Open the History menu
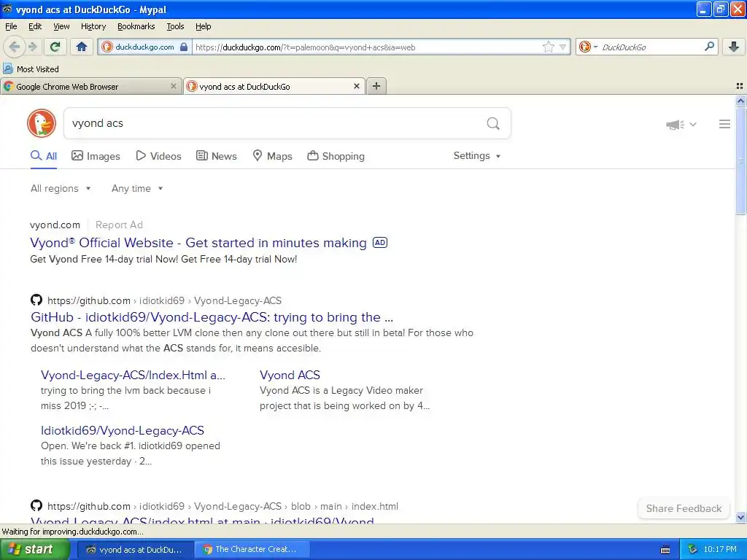The image size is (747, 560). click(x=93, y=26)
